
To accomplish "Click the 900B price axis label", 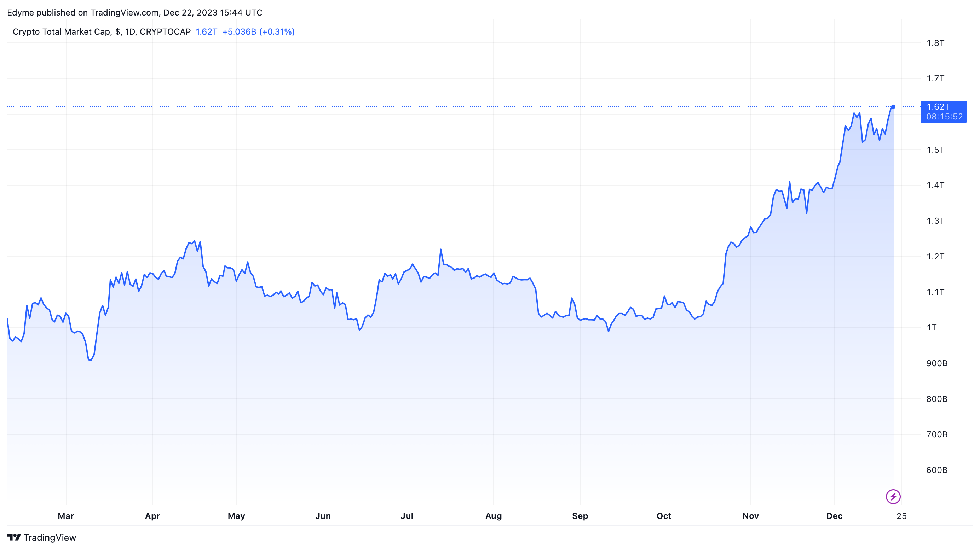I will pos(936,363).
